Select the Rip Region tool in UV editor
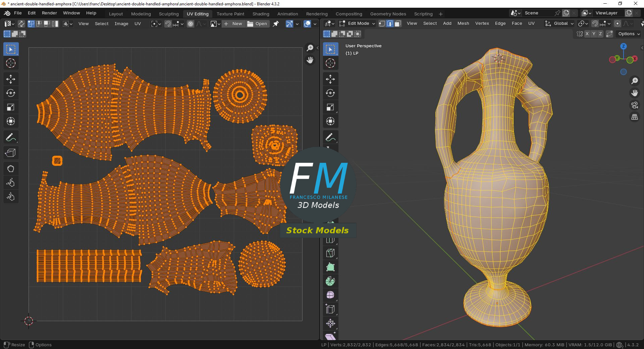The height and width of the screenshot is (349, 644). coord(10,153)
